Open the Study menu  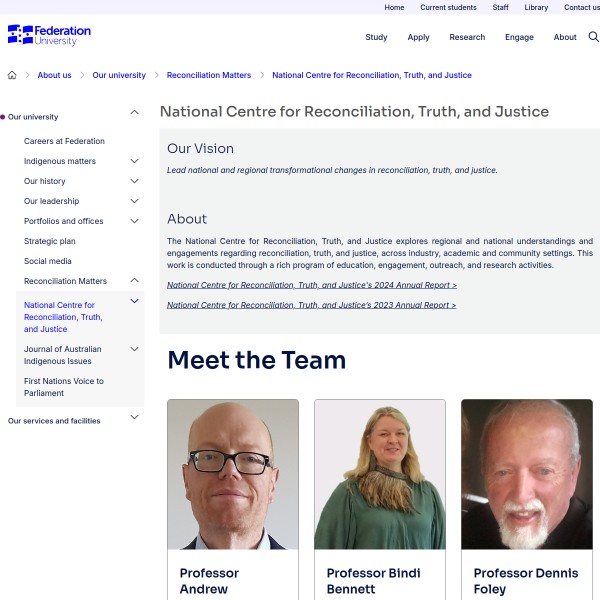(x=376, y=37)
